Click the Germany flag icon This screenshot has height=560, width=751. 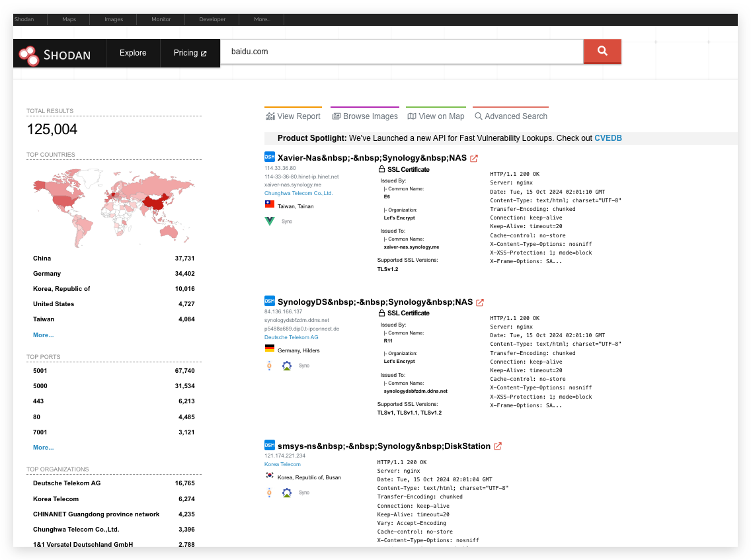pyautogui.click(x=270, y=348)
